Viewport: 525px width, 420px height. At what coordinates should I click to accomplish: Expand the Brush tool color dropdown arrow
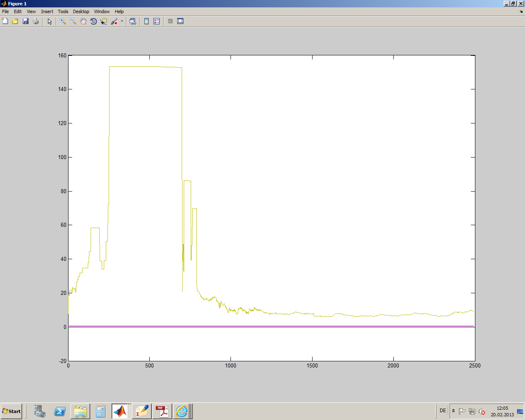(122, 21)
